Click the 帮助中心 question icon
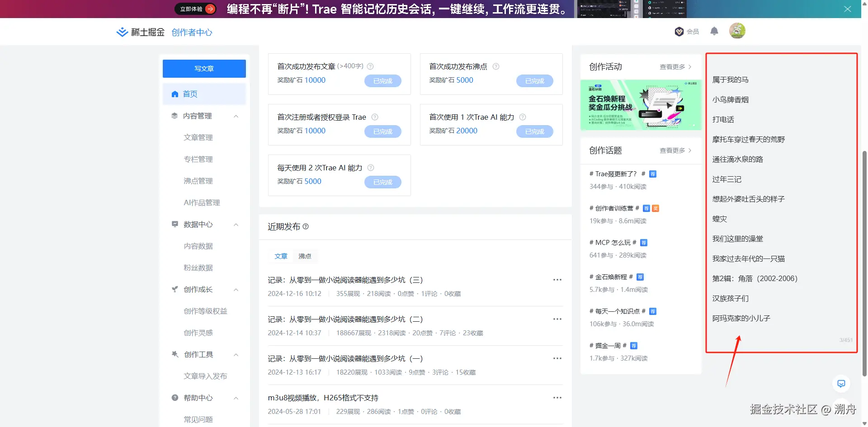The image size is (868, 427). tap(175, 398)
